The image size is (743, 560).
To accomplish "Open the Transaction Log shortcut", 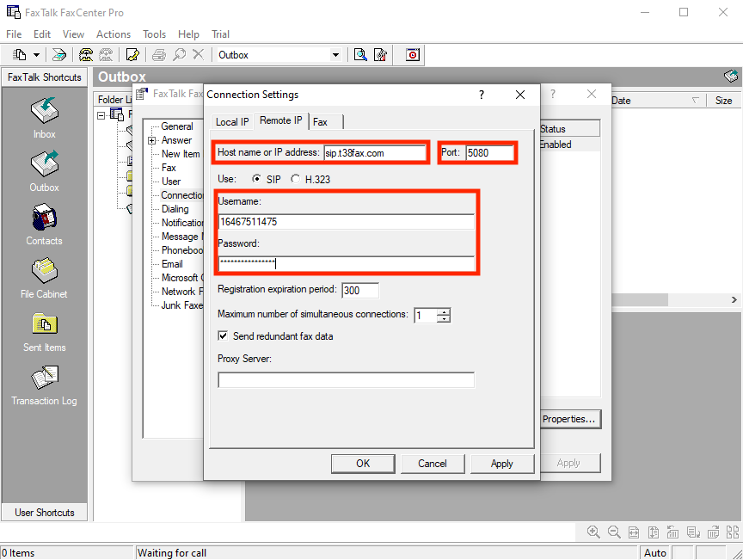I will [x=44, y=385].
